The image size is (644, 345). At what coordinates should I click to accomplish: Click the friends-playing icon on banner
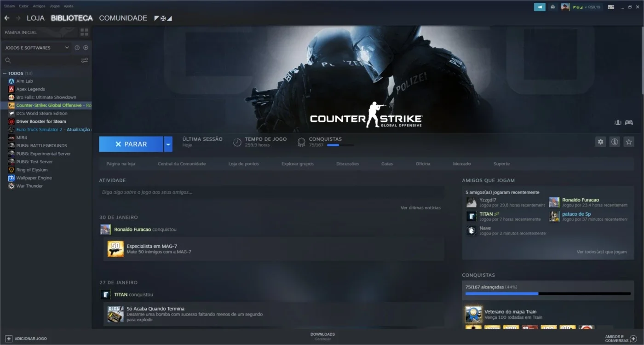coord(618,122)
